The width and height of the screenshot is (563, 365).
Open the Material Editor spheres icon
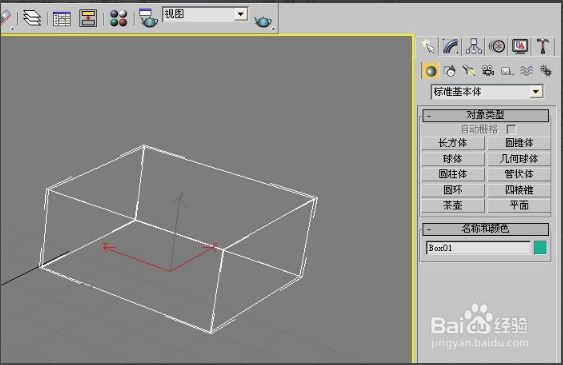click(118, 18)
